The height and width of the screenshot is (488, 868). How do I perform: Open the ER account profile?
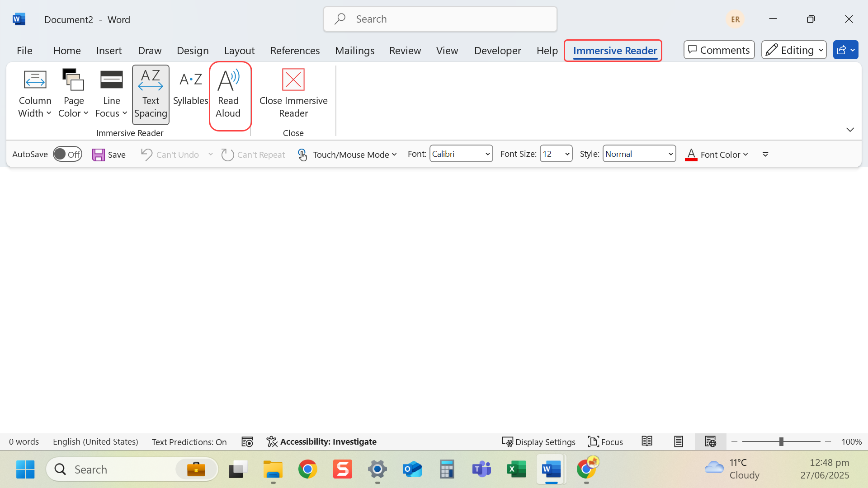[x=735, y=19]
